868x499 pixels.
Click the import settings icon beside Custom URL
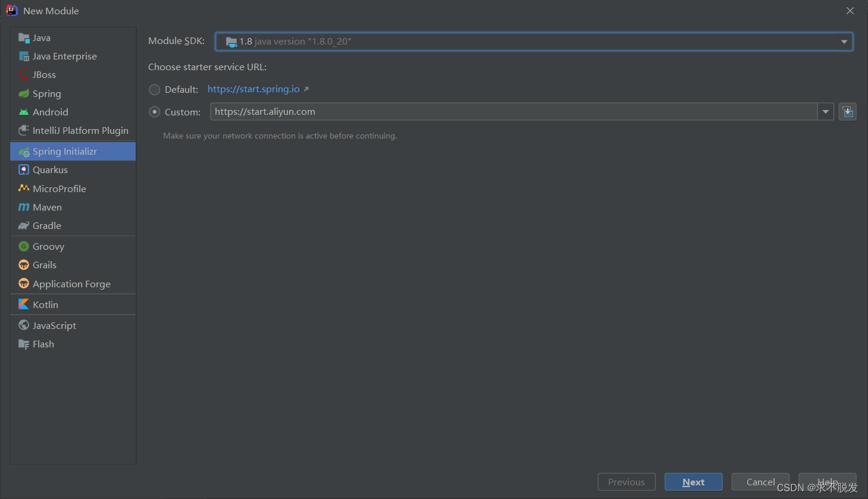click(x=847, y=111)
